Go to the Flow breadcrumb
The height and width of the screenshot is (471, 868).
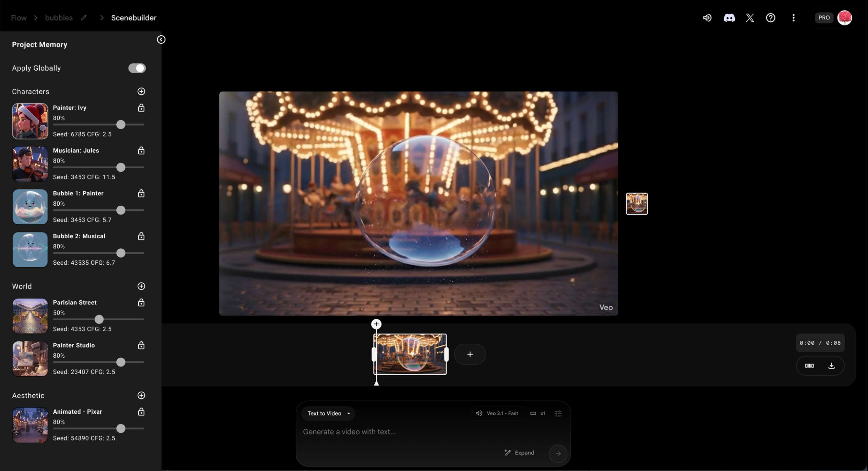pos(19,18)
